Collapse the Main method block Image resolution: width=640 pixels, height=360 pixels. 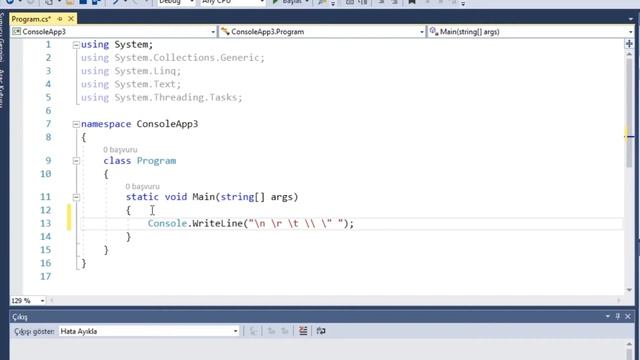click(76, 197)
